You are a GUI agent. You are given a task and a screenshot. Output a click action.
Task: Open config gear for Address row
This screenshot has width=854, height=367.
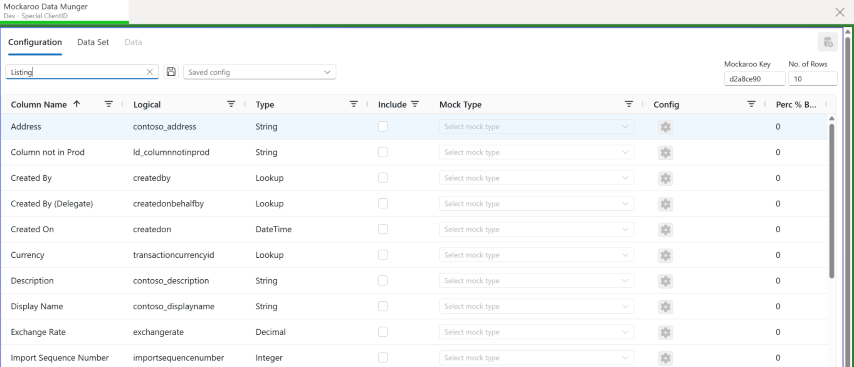pos(665,127)
